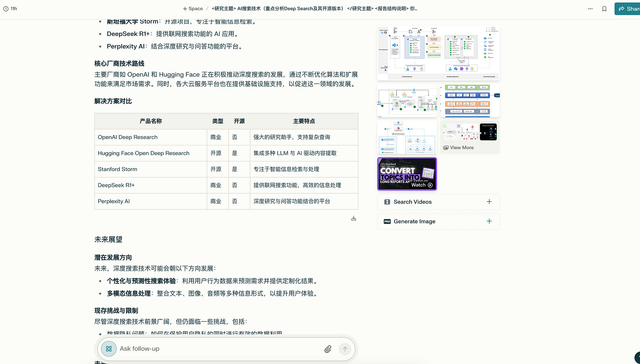This screenshot has height=364, width=640.
Task: Click the 现存挑战与限制 subheading
Action: (116, 310)
